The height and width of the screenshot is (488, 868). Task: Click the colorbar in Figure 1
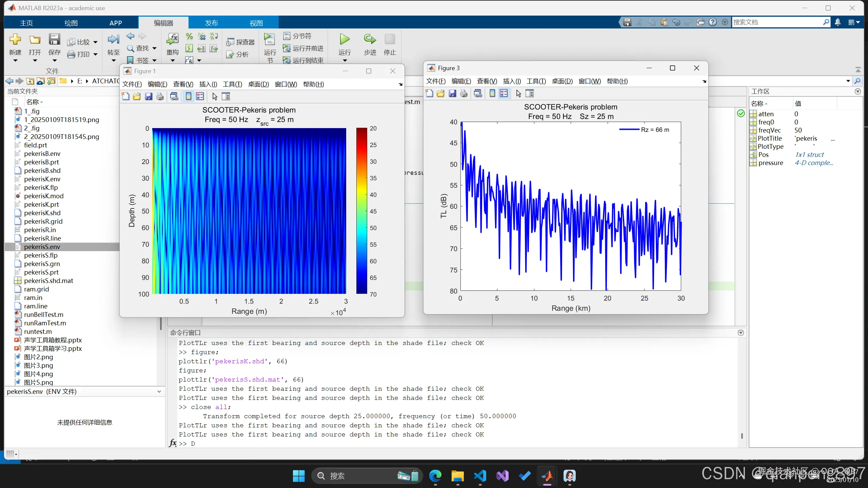click(361, 211)
